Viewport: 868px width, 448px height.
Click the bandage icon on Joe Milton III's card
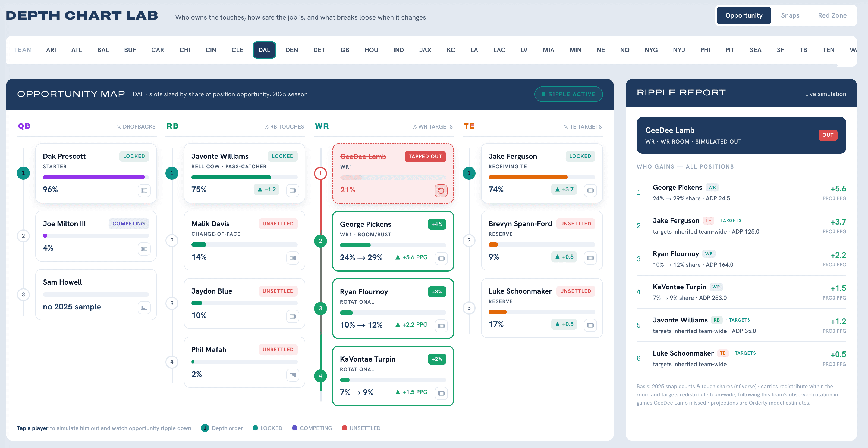144,249
